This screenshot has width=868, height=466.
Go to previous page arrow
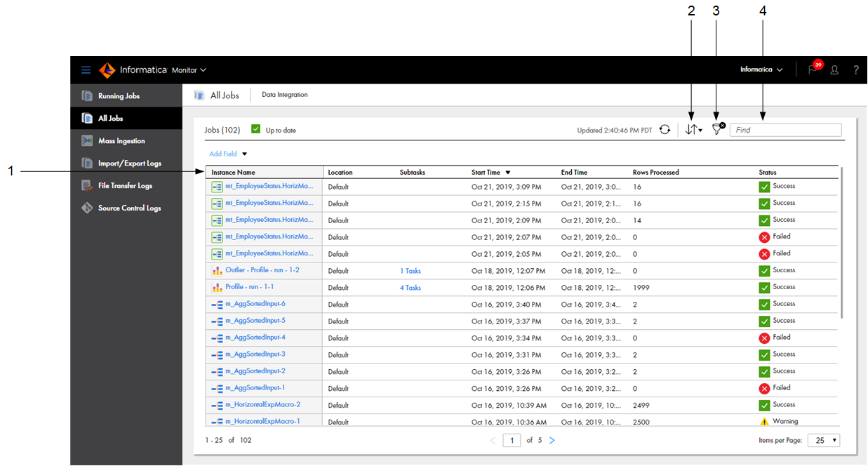click(x=493, y=440)
